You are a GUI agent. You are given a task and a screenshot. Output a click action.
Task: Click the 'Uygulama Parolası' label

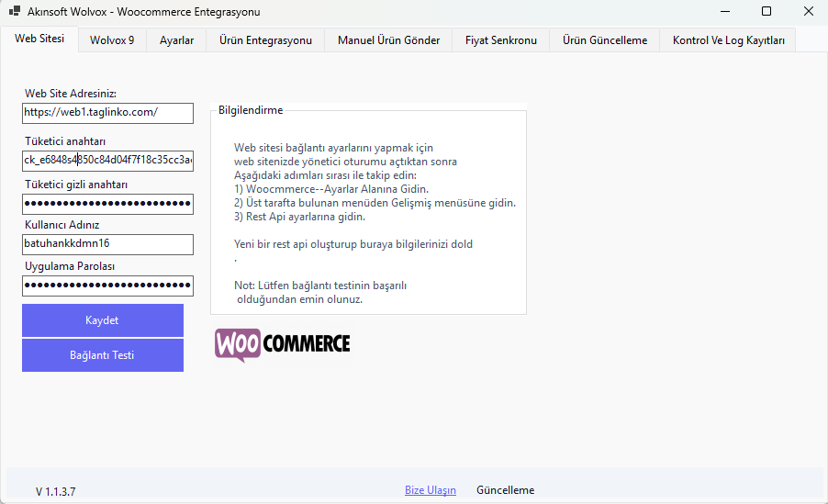(70, 265)
